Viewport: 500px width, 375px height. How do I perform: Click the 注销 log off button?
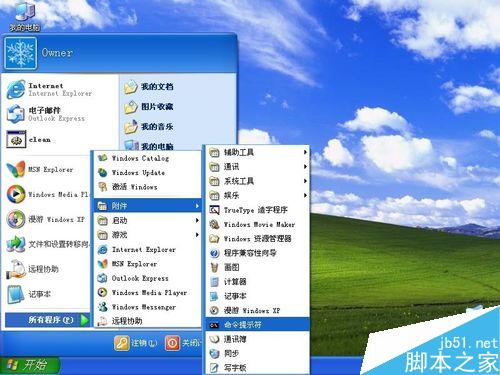(136, 343)
